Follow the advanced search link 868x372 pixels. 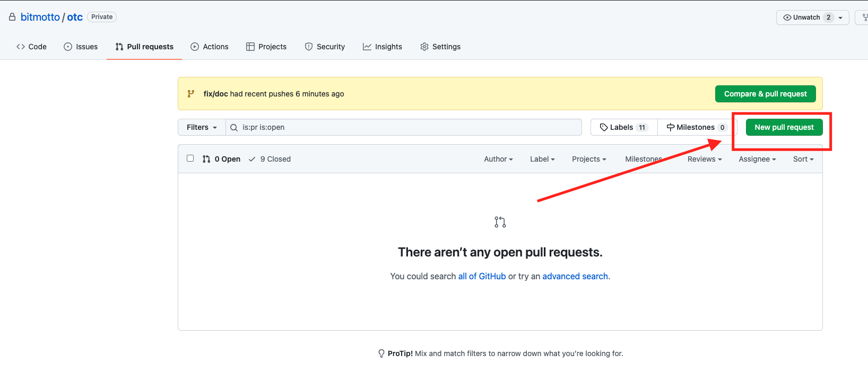575,276
